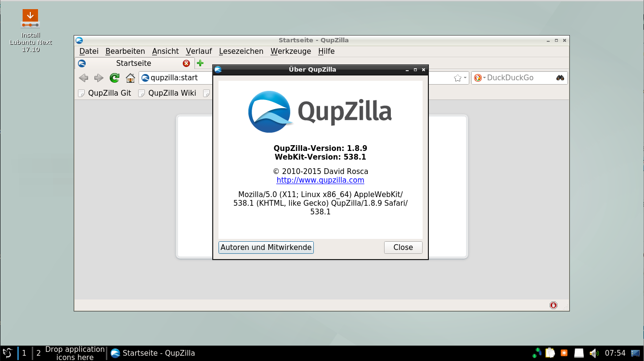This screenshot has height=361, width=644.
Task: Open the Verlauf menu
Action: coord(199,51)
